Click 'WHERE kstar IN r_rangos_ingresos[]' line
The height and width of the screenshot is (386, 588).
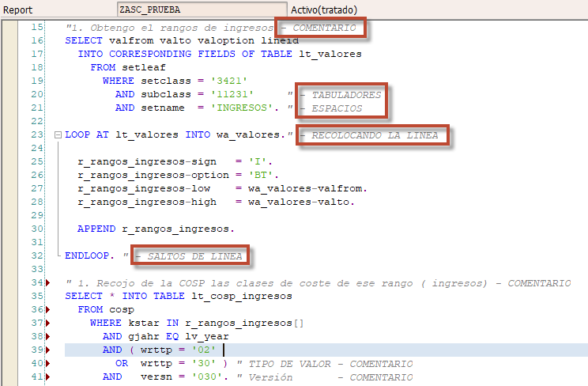pos(197,324)
